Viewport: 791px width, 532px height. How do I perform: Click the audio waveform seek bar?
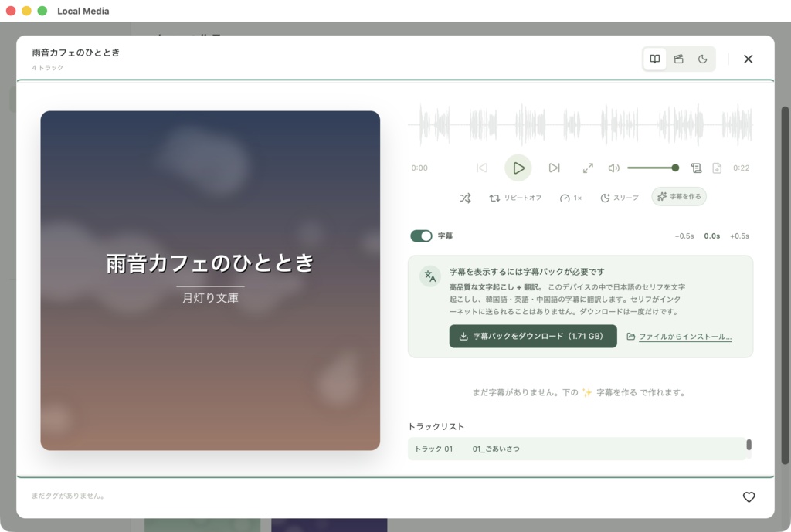(x=580, y=124)
